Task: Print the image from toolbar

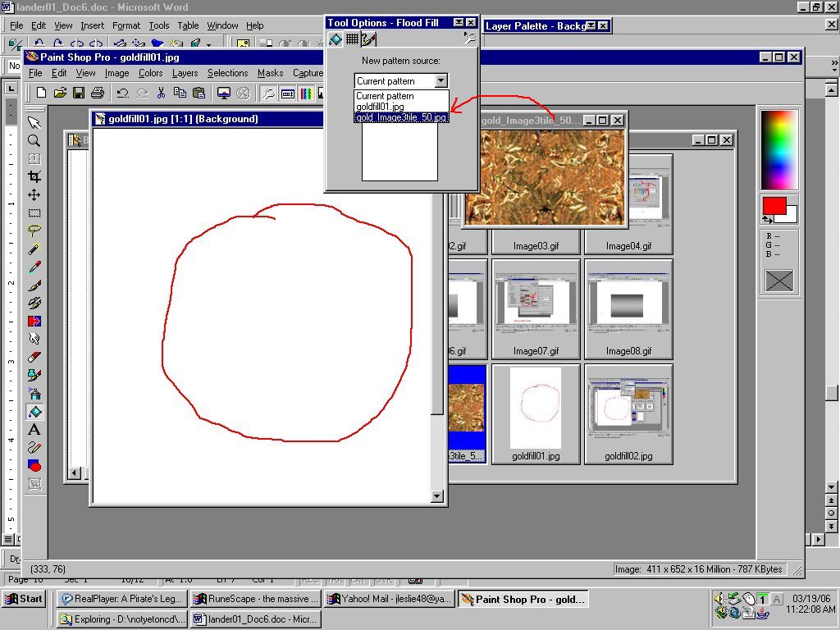Action: (x=98, y=94)
